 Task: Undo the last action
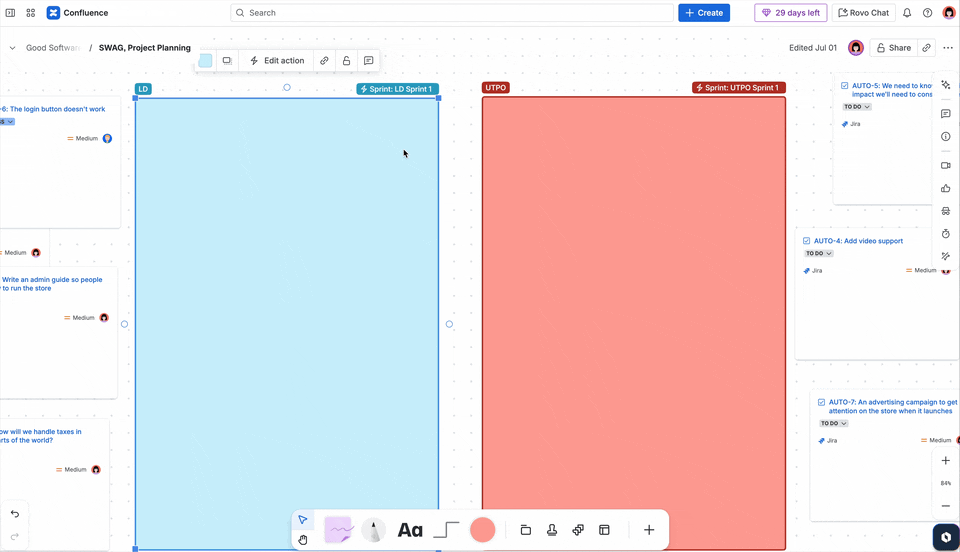click(x=15, y=514)
